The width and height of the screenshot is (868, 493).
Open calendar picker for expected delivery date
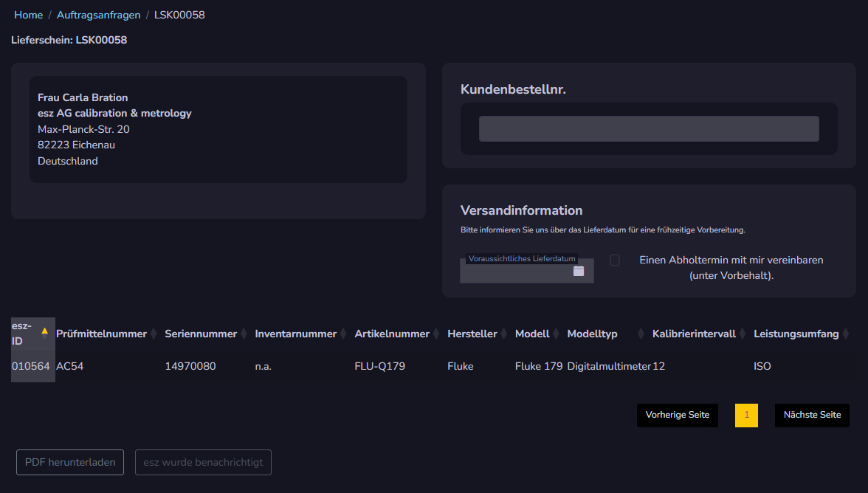tap(579, 271)
